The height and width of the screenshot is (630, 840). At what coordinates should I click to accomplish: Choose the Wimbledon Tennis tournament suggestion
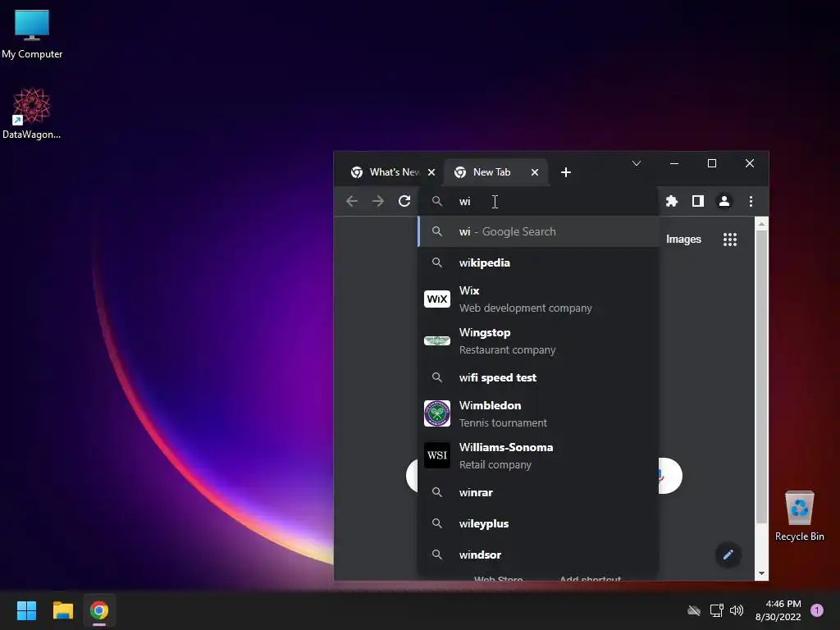coord(538,413)
